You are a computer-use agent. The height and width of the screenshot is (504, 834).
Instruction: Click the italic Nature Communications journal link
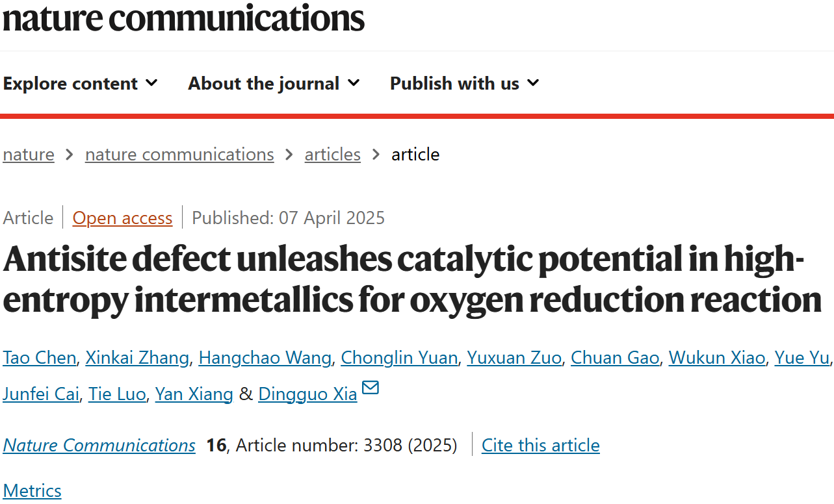click(x=99, y=446)
